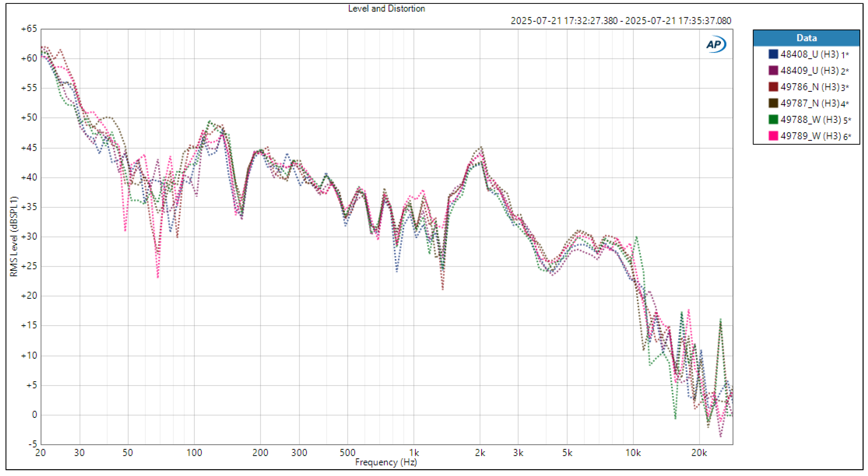Click the 1k tick on frequency axis

point(414,452)
